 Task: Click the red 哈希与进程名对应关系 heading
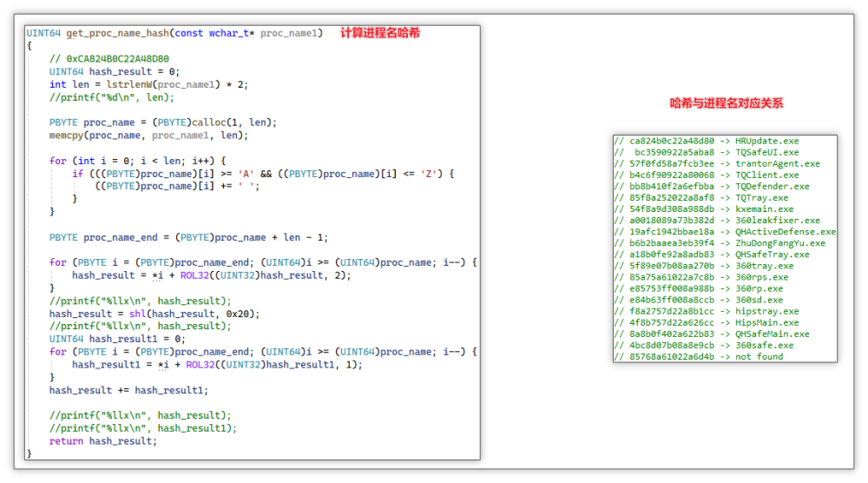click(726, 103)
